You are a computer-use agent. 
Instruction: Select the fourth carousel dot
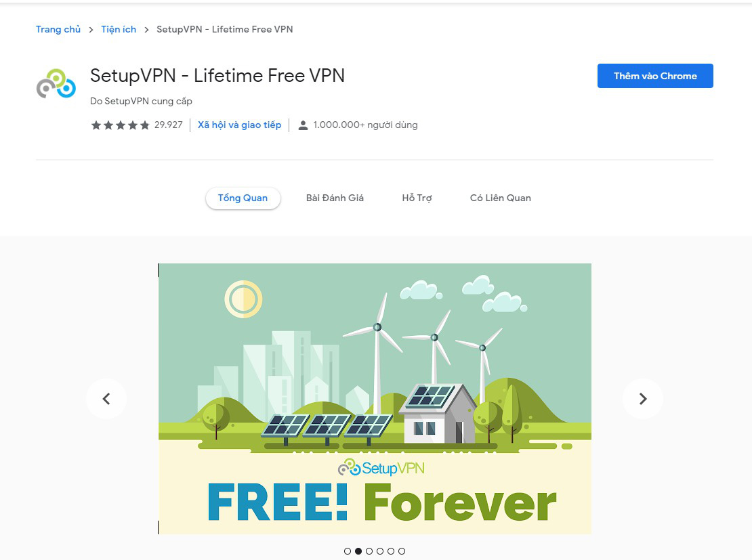pos(380,551)
